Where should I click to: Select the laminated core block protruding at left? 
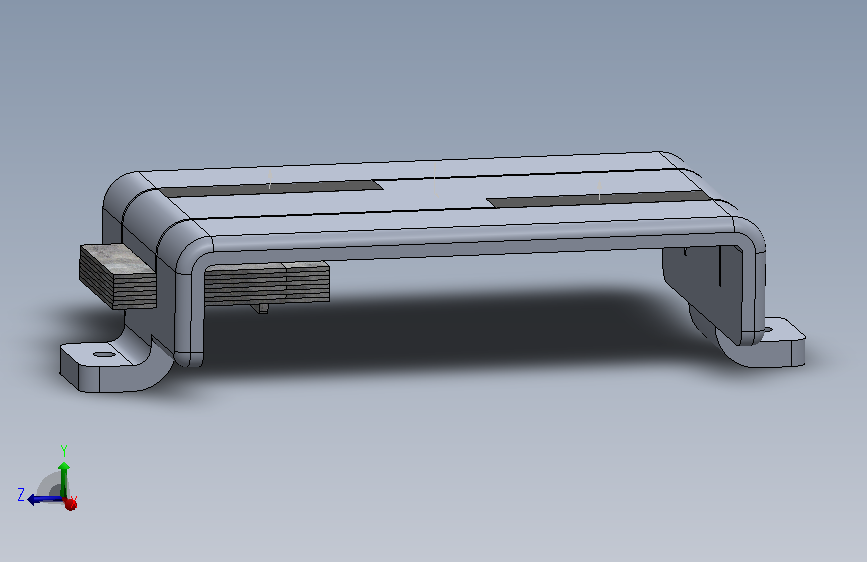(118, 276)
